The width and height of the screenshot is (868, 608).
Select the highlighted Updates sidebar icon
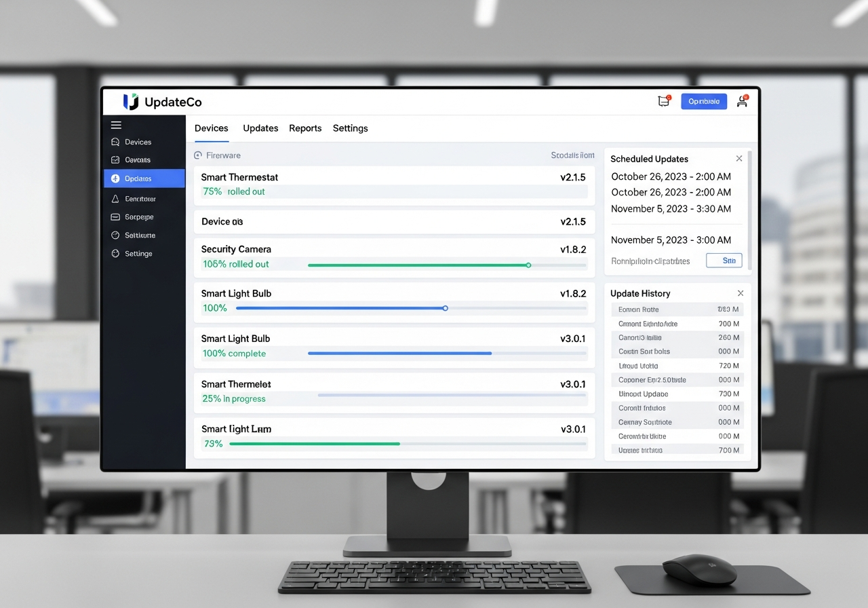115,178
